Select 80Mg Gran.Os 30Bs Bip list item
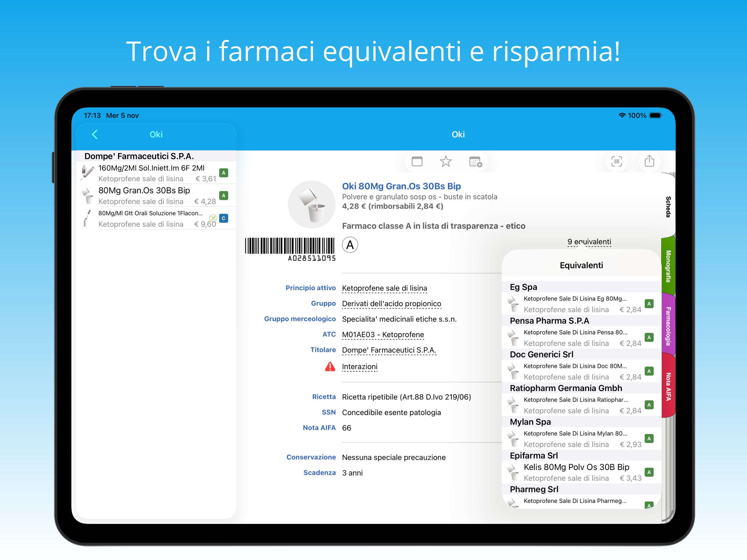 156,196
